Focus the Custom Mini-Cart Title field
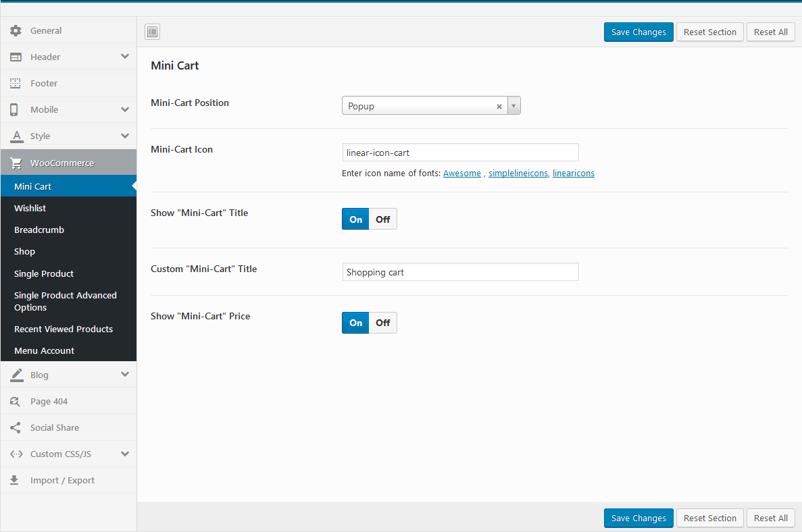 click(x=460, y=272)
